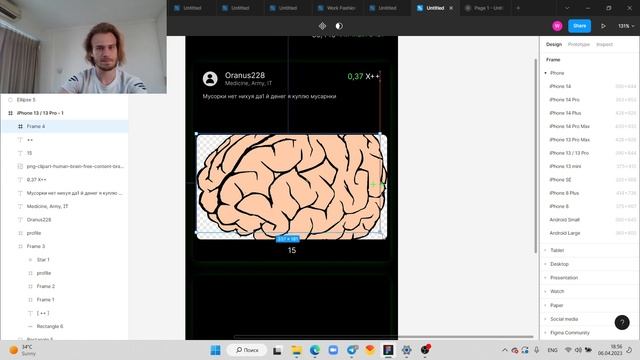Click the taskbar search box
The image size is (640, 360).
247,350
